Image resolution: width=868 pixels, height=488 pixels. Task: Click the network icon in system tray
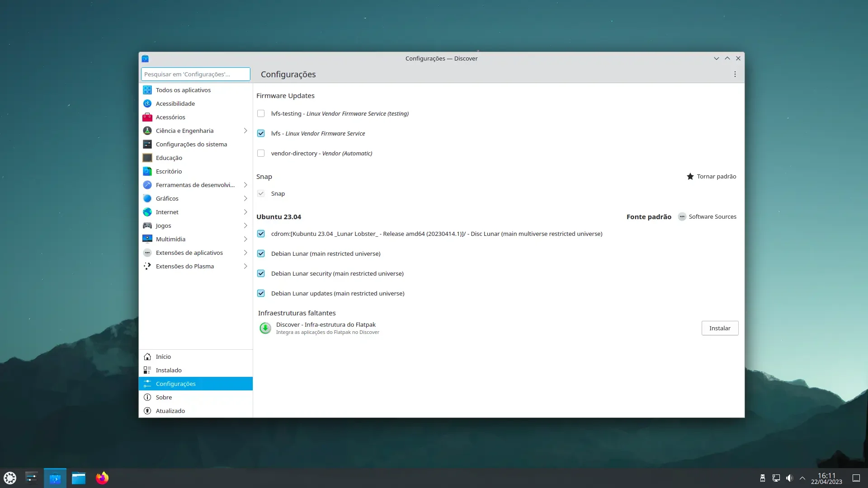[776, 478]
